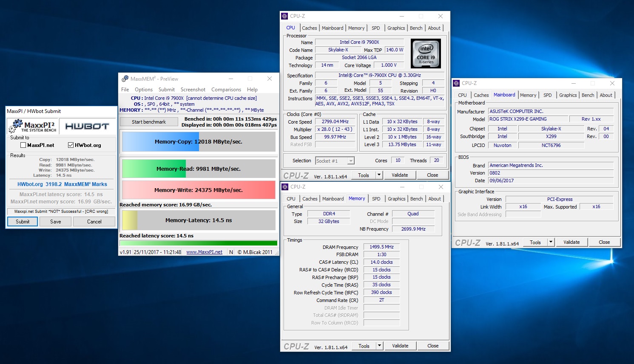Screen dimensions: 634x364
Task: Click the LPCIO value NCT6796
Action: click(x=551, y=145)
